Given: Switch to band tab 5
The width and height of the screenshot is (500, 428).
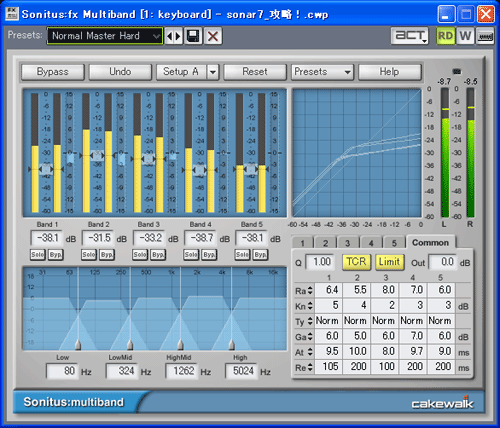Looking at the screenshot, I should [x=394, y=243].
